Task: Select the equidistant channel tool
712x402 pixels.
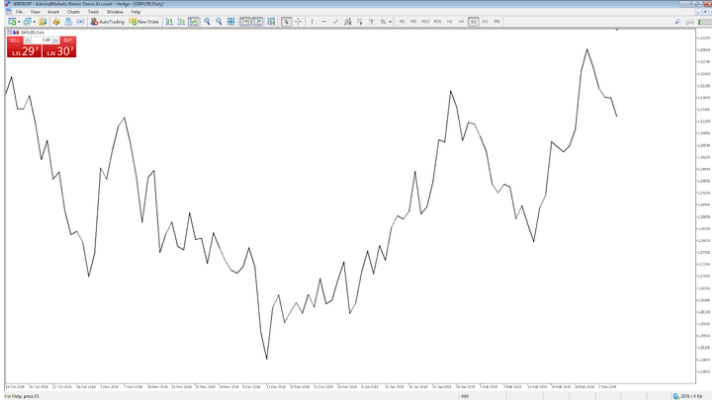Action: pos(347,22)
